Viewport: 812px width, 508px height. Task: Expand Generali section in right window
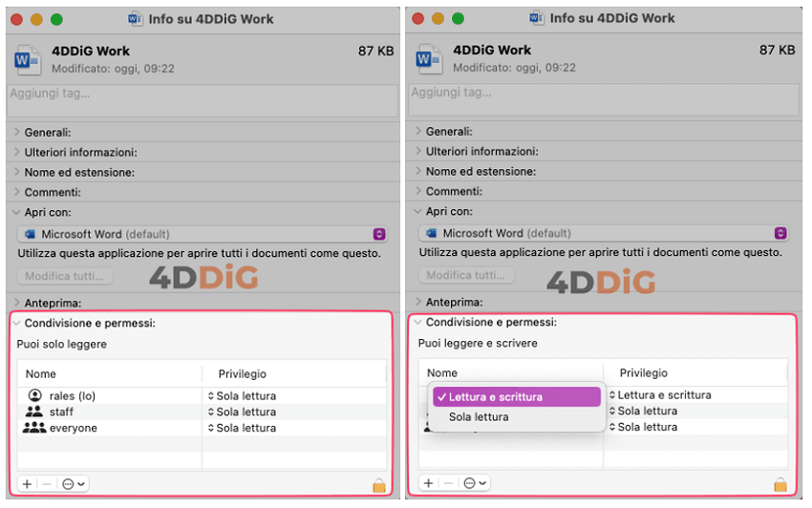click(x=417, y=131)
